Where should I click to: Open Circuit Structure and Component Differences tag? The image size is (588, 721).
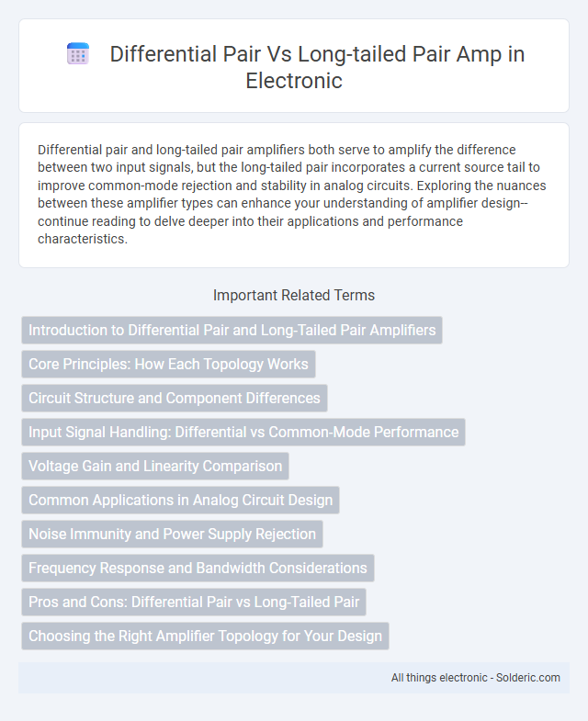pyautogui.click(x=175, y=399)
